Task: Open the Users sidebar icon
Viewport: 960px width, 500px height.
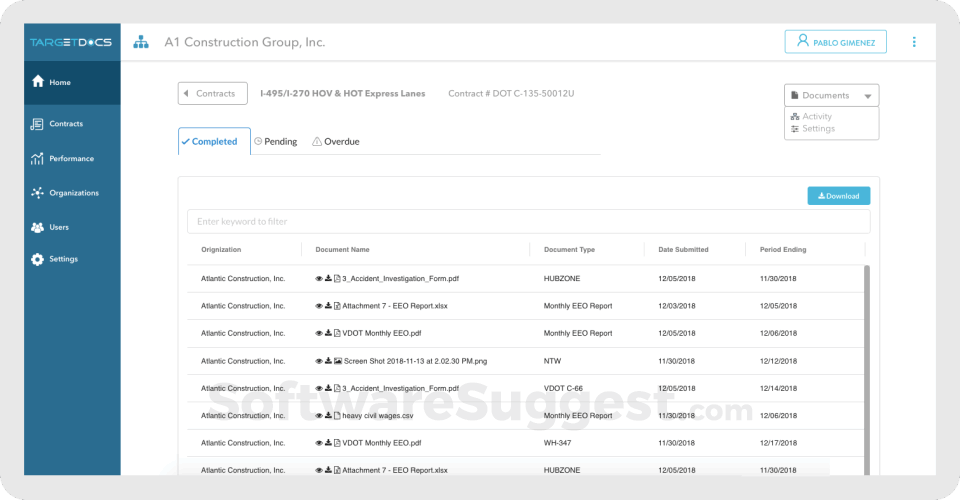Action: (x=38, y=227)
